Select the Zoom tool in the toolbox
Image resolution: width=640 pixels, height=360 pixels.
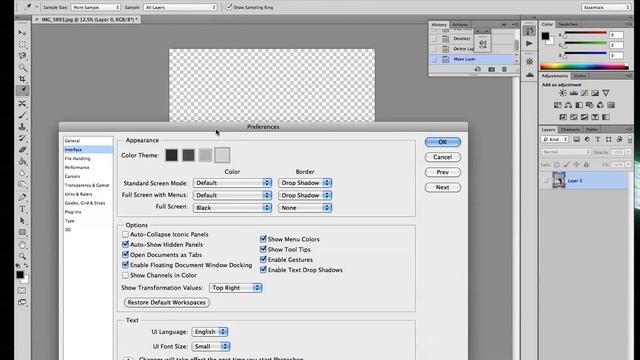pos(22,256)
